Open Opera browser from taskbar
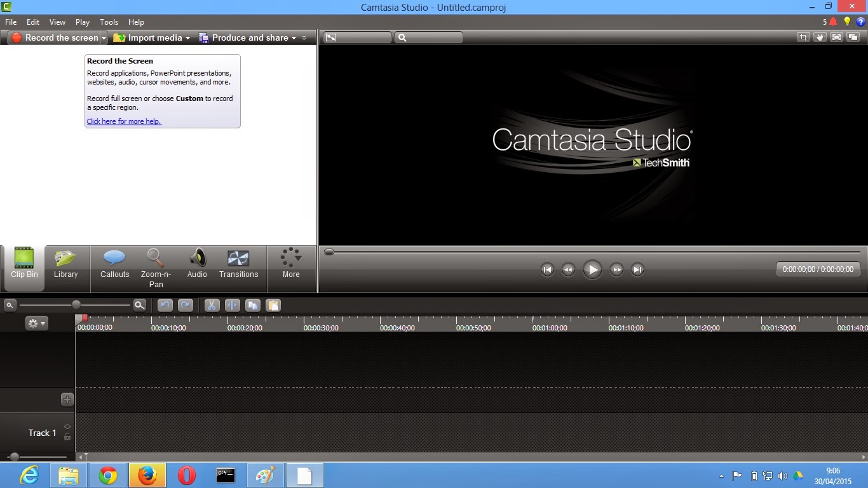 coord(186,475)
